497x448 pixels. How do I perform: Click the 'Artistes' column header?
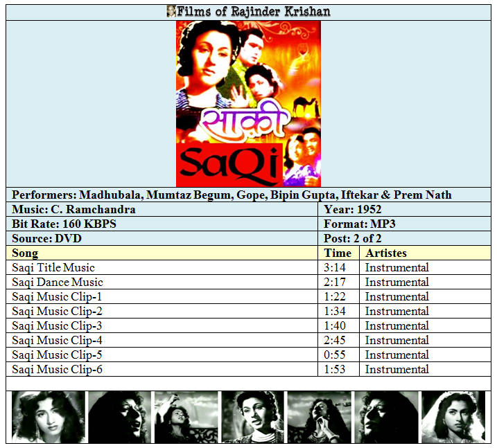pyautogui.click(x=426, y=253)
